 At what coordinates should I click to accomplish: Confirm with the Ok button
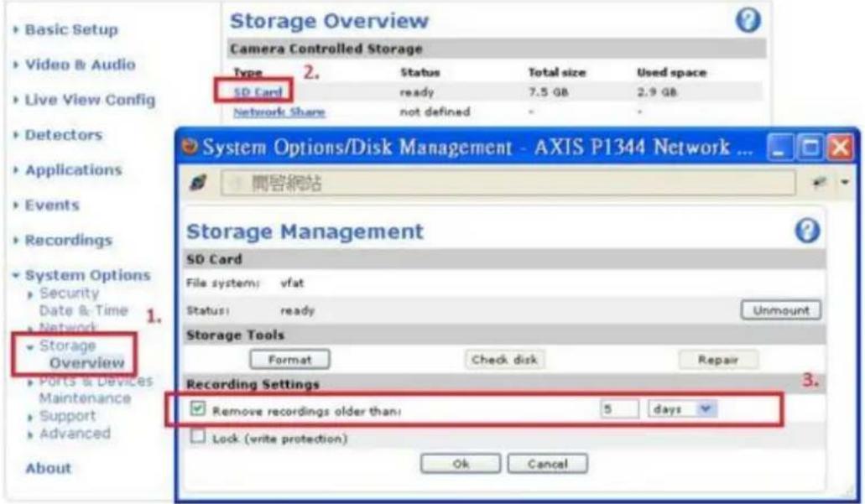point(461,464)
